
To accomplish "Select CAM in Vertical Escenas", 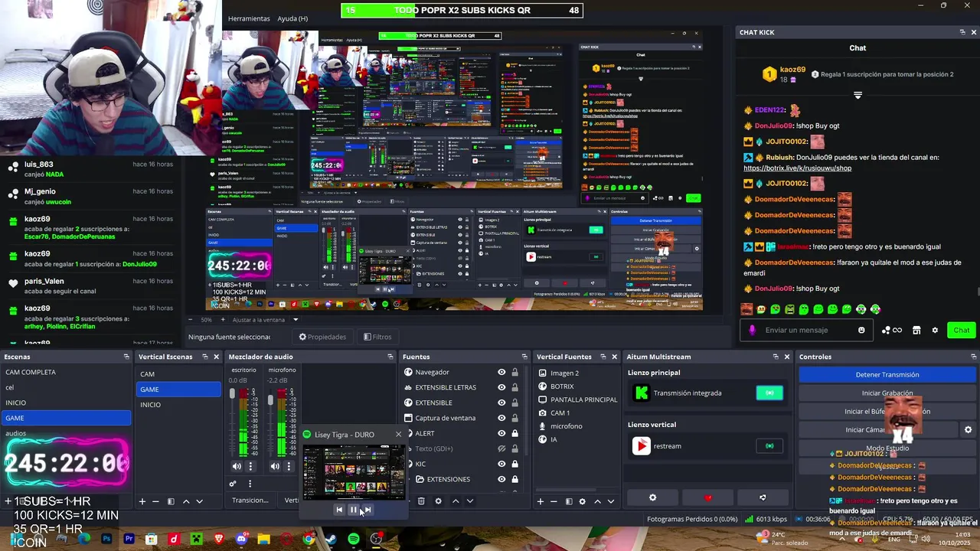I will click(178, 374).
